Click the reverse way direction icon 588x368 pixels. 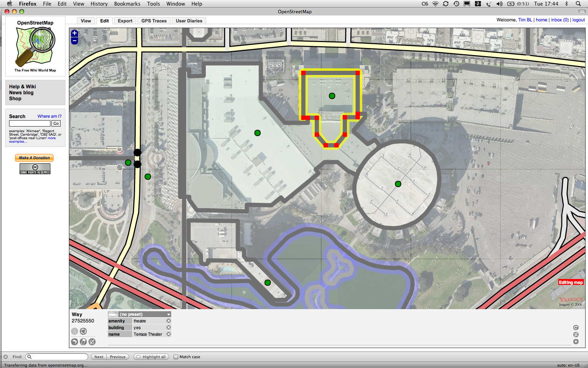(x=83, y=331)
